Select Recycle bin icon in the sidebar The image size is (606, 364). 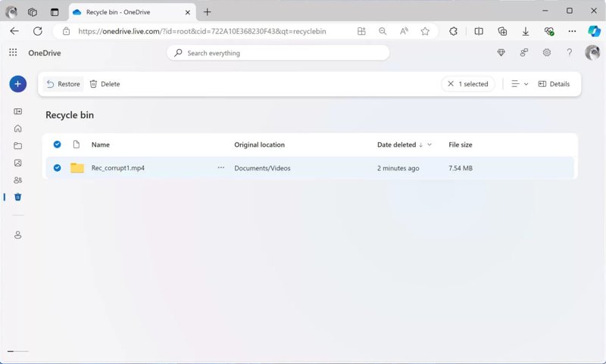point(17,197)
